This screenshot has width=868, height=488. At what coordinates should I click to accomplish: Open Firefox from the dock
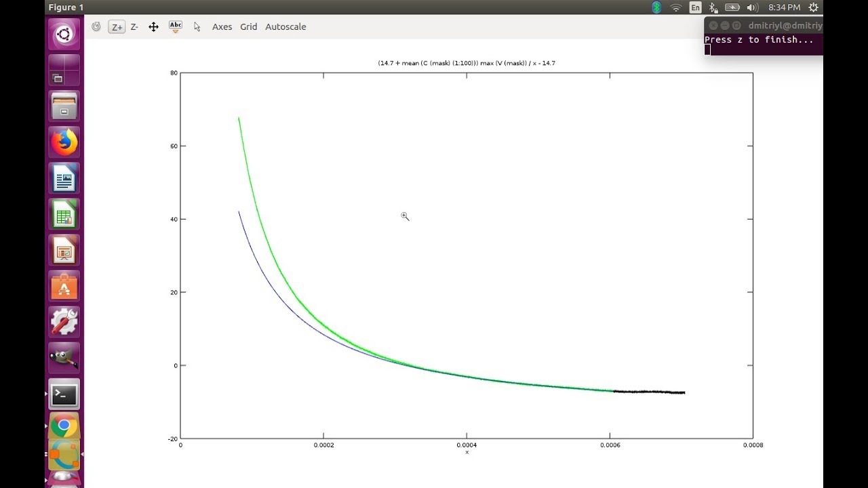click(x=64, y=142)
